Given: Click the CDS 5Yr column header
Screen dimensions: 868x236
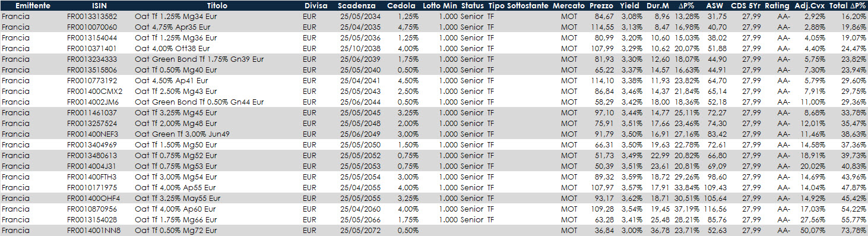Looking at the screenshot, I should (x=746, y=5).
